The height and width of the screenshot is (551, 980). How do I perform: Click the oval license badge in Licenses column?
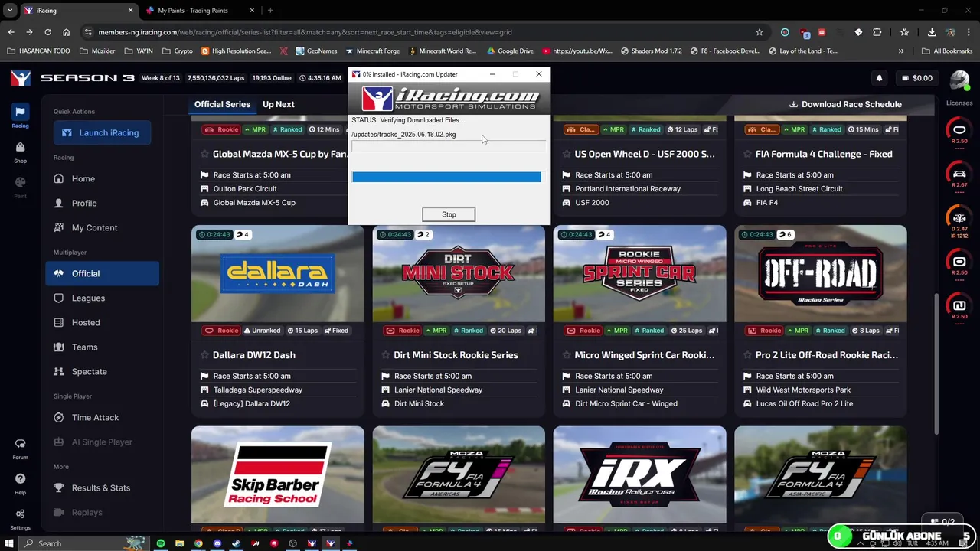[959, 129]
